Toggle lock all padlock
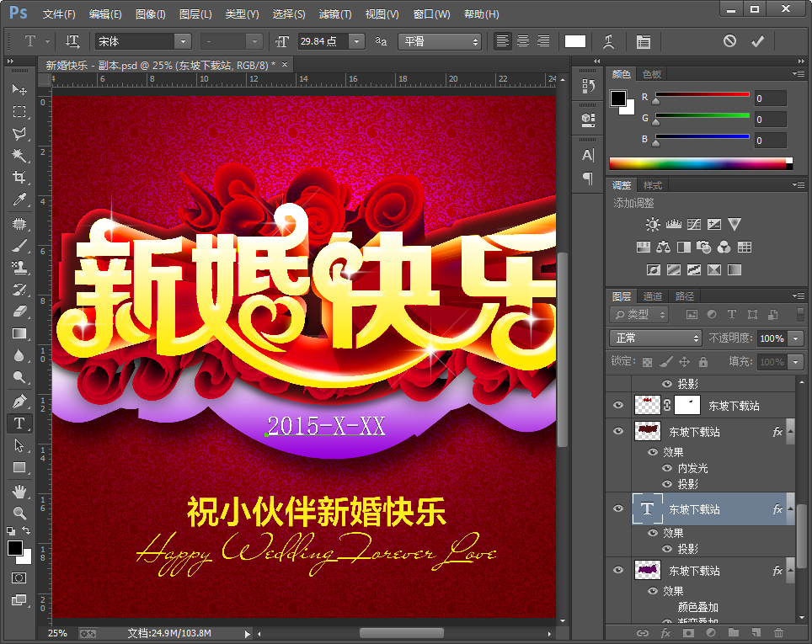The height and width of the screenshot is (644, 812). (x=702, y=362)
